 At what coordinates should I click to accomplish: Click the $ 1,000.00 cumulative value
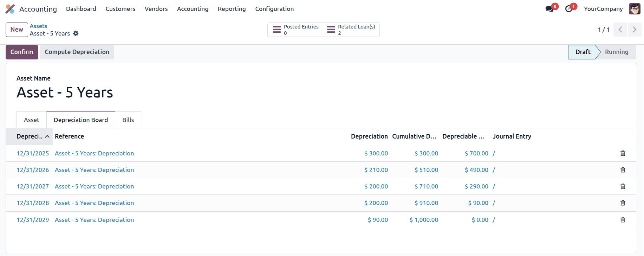424,220
